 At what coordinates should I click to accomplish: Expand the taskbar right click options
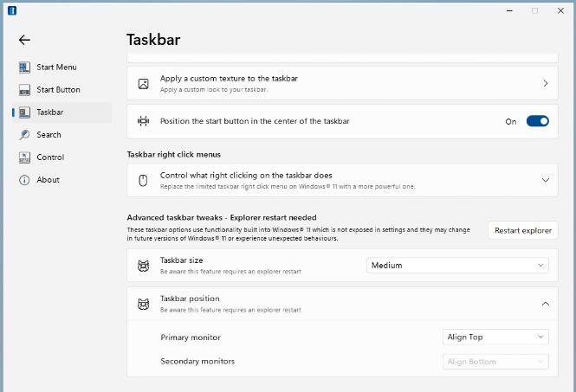click(x=546, y=180)
